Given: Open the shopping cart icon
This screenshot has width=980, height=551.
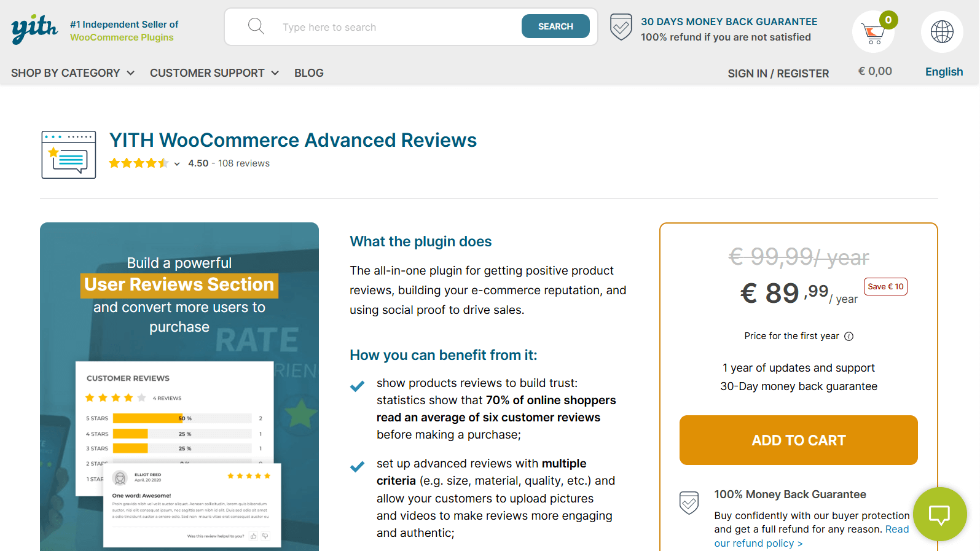Looking at the screenshot, I should (x=872, y=33).
